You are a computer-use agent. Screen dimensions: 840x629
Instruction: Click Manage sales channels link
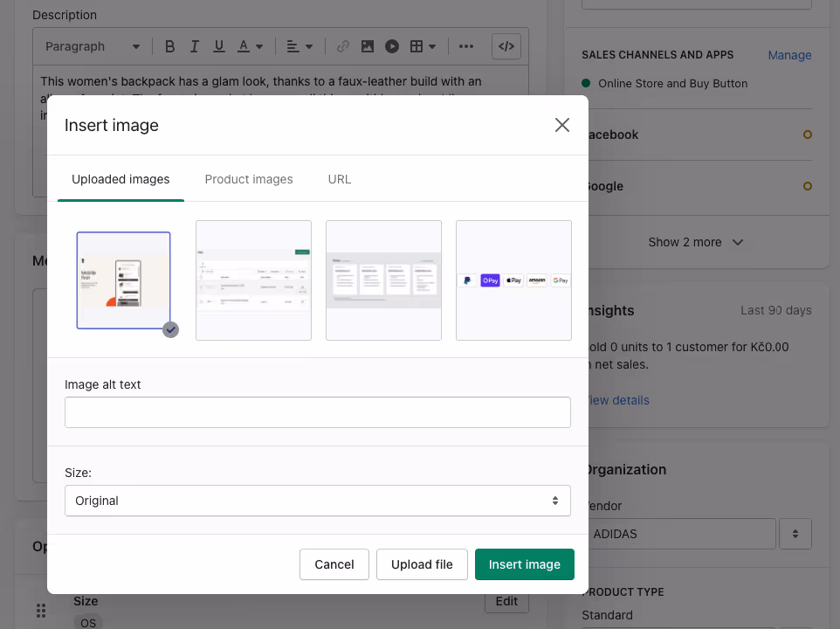coord(789,55)
